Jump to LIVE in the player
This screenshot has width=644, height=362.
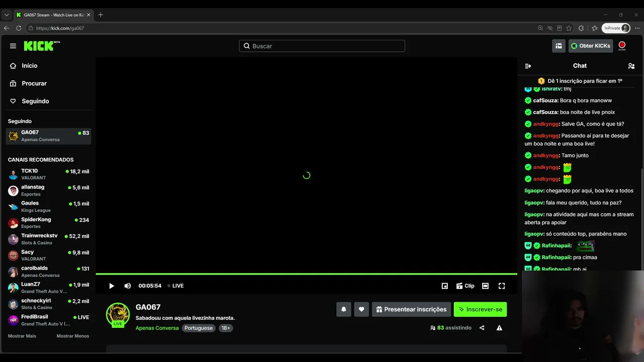click(176, 286)
